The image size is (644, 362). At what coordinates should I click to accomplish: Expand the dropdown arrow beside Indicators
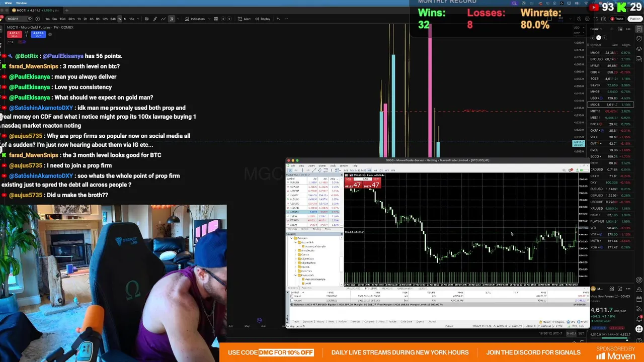209,19
